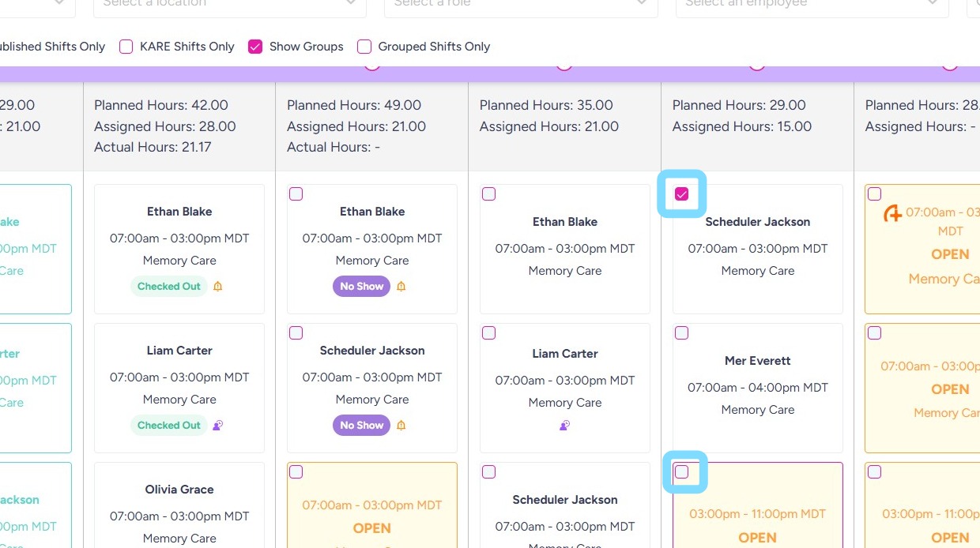Tick the checkbox on Scheduler Jackson's No Show shift

click(x=296, y=333)
